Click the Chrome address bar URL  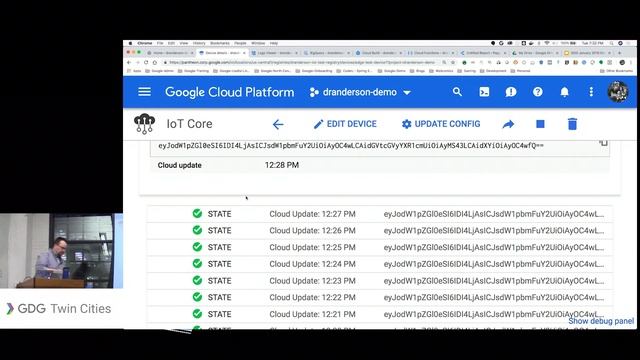302,62
